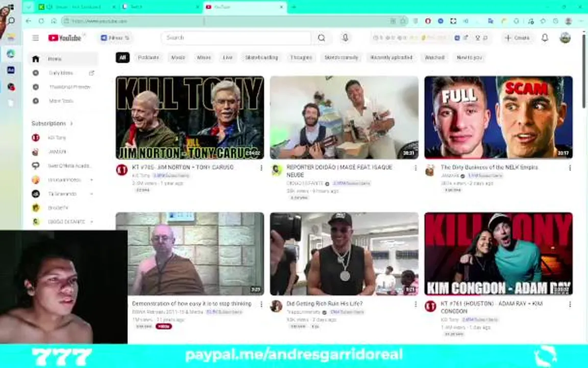The height and width of the screenshot is (368, 588).
Task: Open the YouTube hamburger guide menu
Action: (36, 38)
